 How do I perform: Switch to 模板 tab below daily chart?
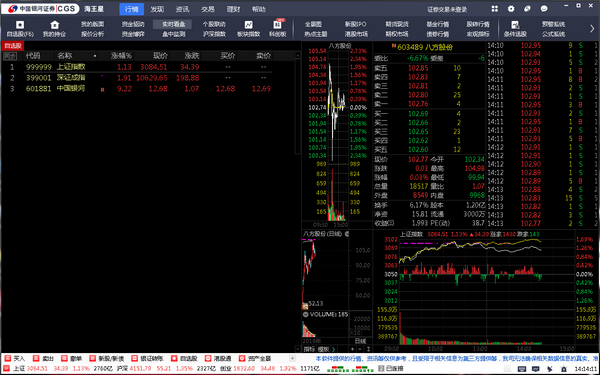[x=324, y=349]
